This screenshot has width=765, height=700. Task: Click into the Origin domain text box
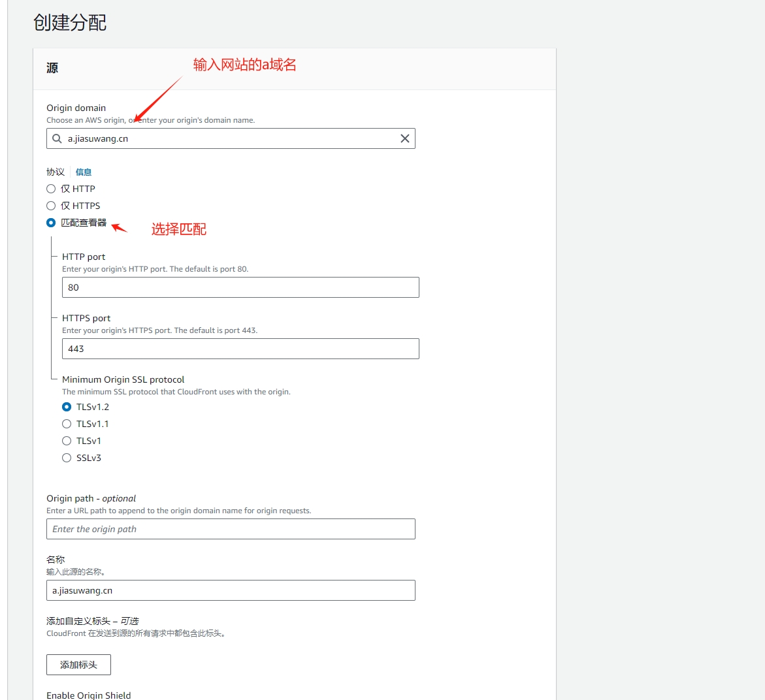[229, 138]
